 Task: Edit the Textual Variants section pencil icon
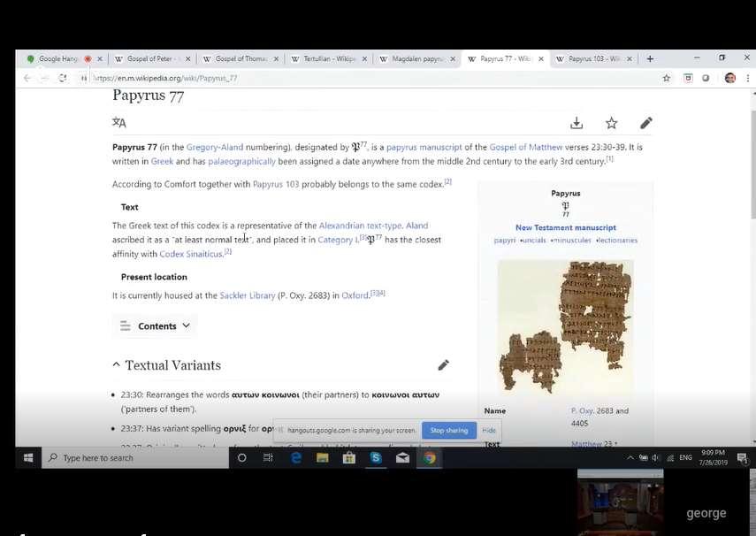click(443, 365)
